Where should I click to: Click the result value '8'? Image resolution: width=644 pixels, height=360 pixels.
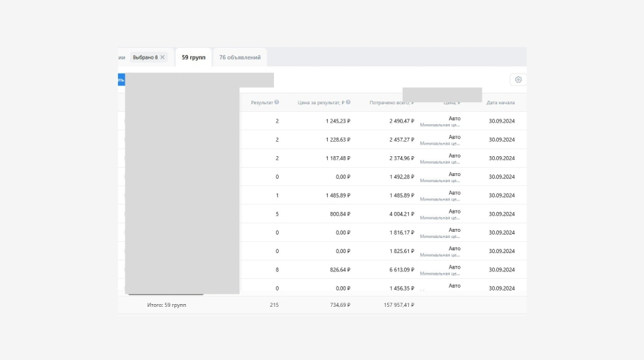point(277,269)
